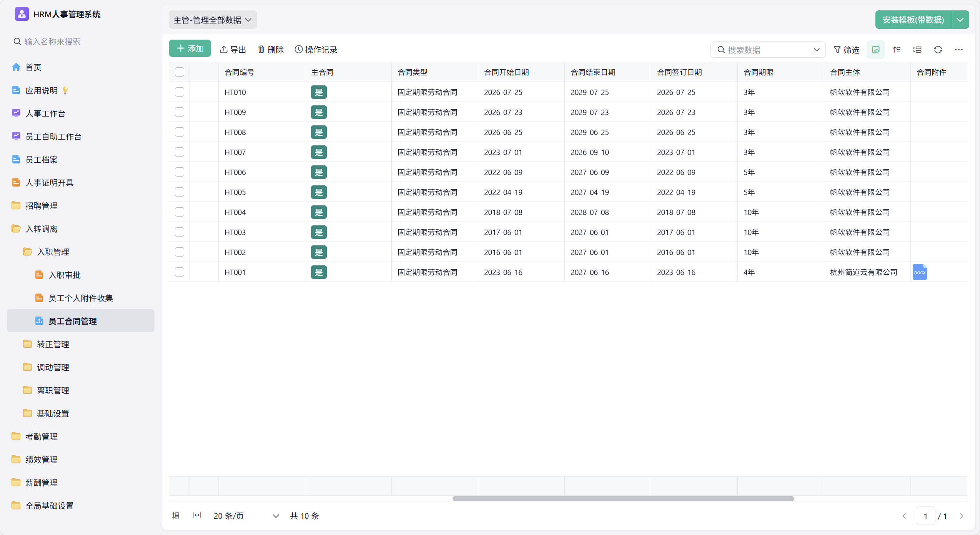Open 员工个人附件收集 in sidebar
The height and width of the screenshot is (535, 980).
81,298
